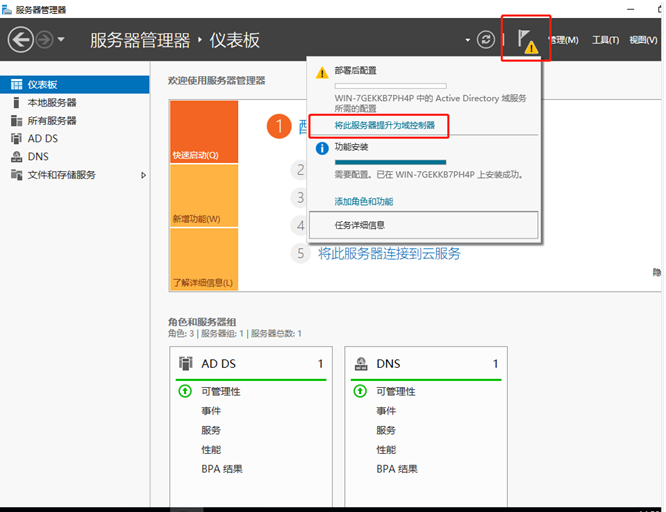Click the 所有服务器 sidebar icon
The height and width of the screenshot is (512, 666).
click(17, 121)
